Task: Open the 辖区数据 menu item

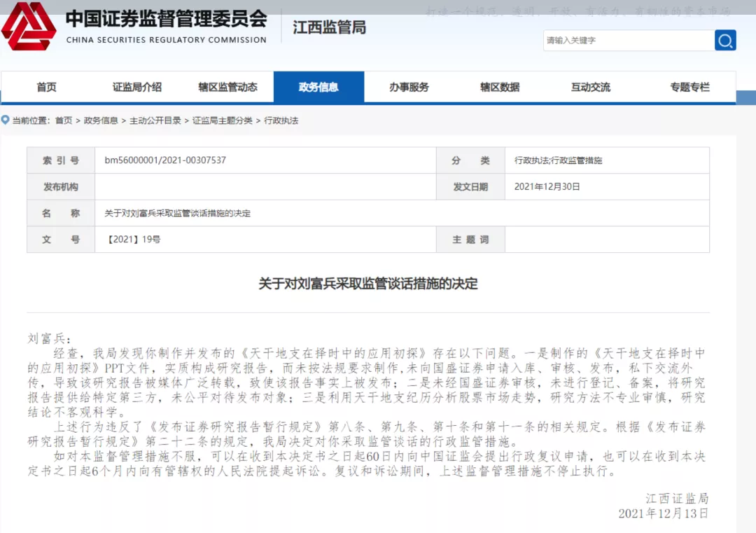Action: point(500,88)
